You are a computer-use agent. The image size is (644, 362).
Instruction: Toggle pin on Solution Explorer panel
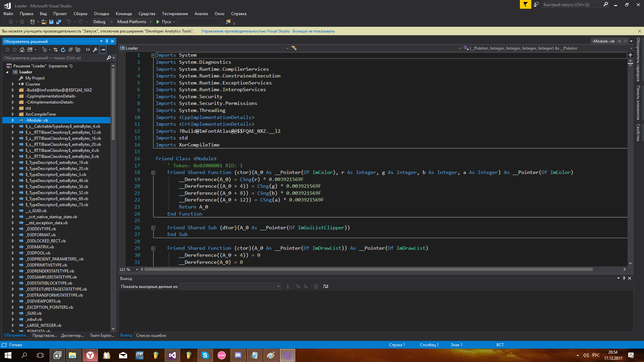pos(107,41)
